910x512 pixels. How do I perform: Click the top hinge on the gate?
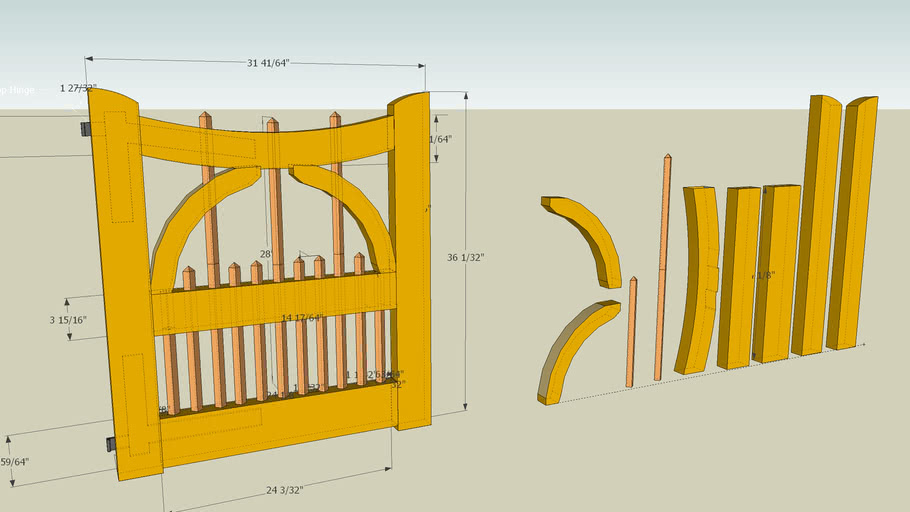pyautogui.click(x=86, y=129)
